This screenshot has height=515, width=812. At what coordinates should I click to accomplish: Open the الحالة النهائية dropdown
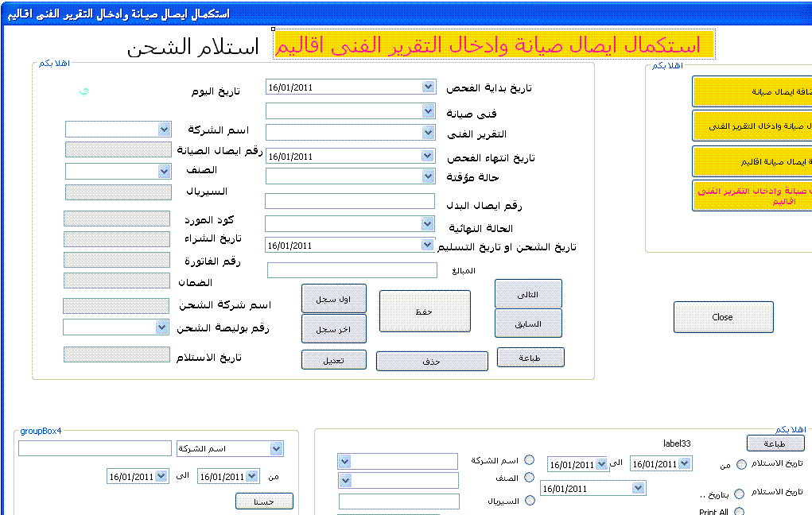[x=427, y=223]
